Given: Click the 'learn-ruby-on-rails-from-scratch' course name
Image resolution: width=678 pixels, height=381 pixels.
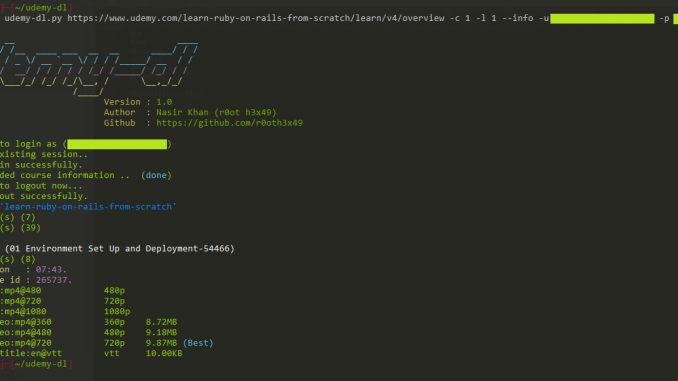Looking at the screenshot, I should [88, 207].
